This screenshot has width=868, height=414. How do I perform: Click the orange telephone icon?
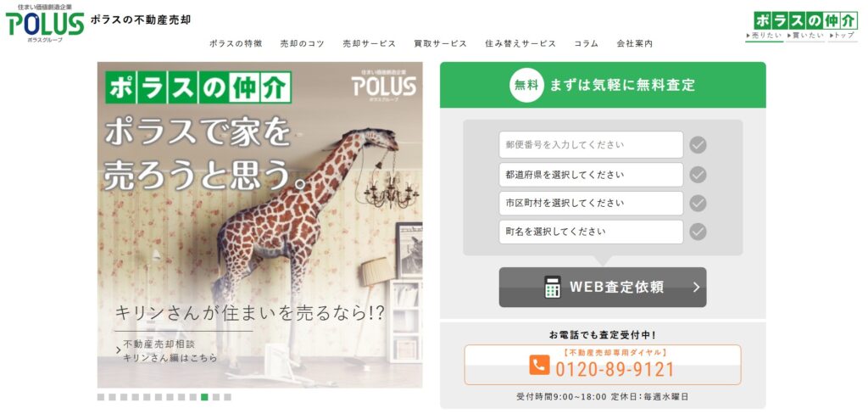[x=539, y=366]
